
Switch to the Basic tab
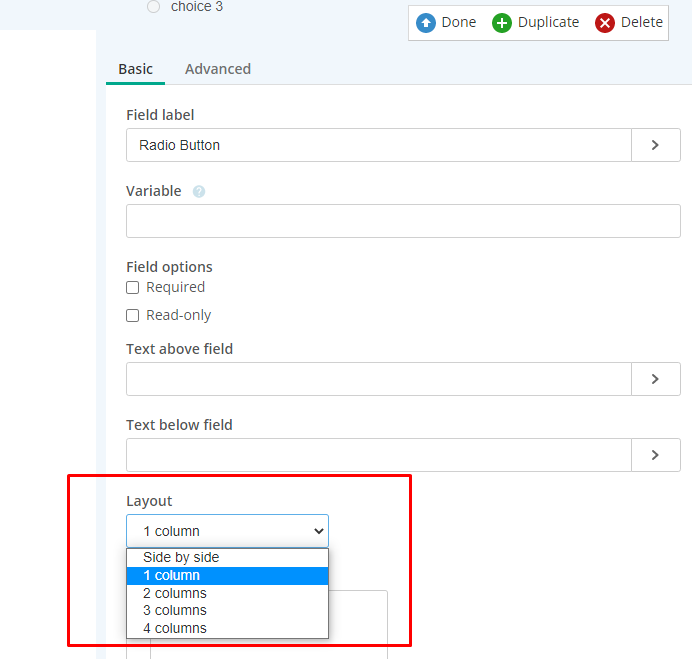[136, 69]
